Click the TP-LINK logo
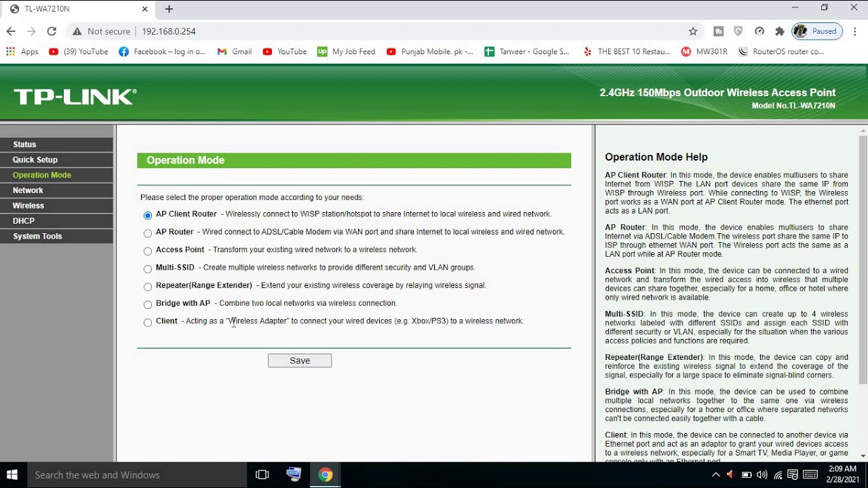 (75, 97)
